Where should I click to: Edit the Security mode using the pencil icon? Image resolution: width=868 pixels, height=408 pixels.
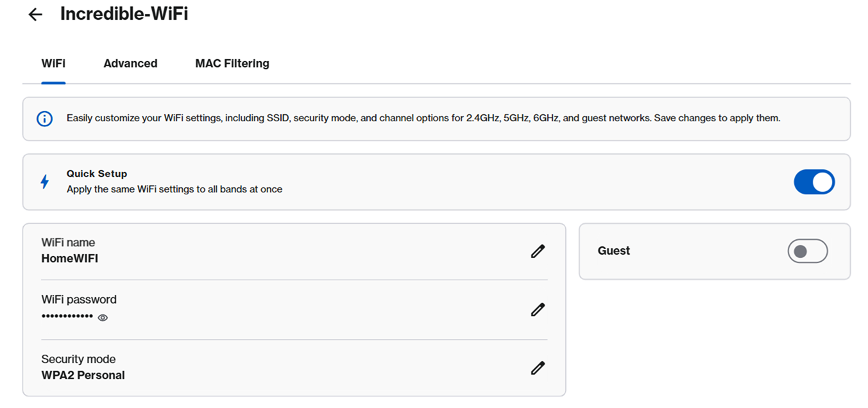point(538,367)
